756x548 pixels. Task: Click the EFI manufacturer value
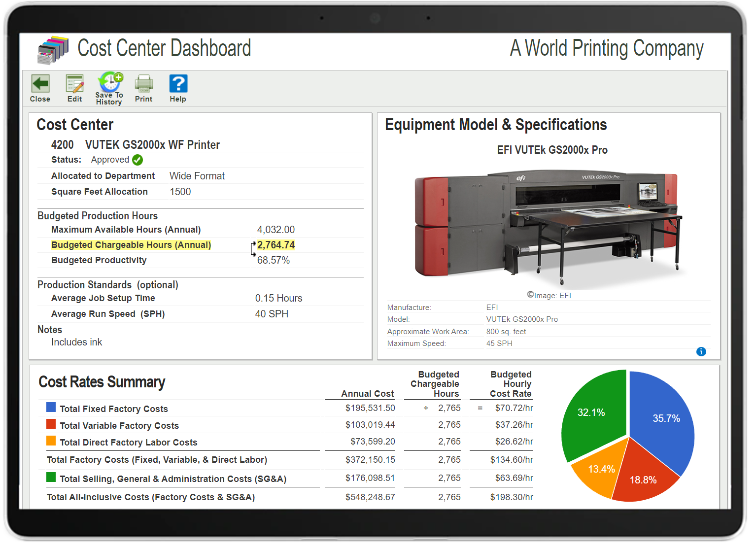point(492,308)
